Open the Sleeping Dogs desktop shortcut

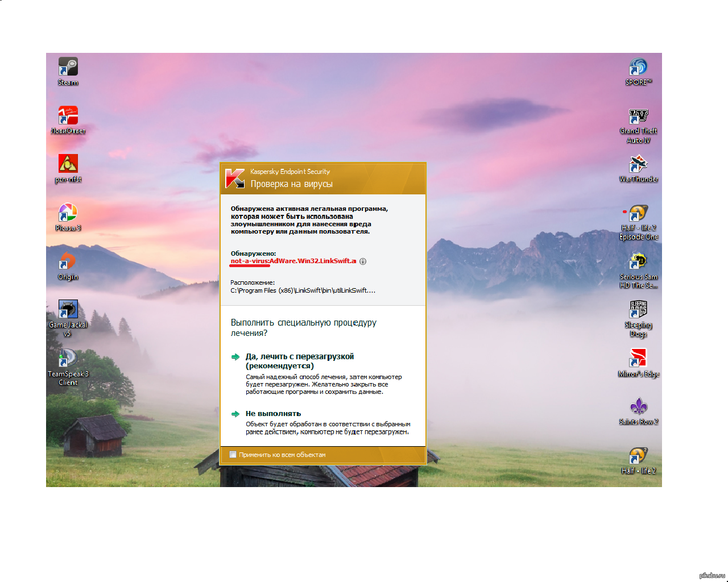tap(638, 318)
